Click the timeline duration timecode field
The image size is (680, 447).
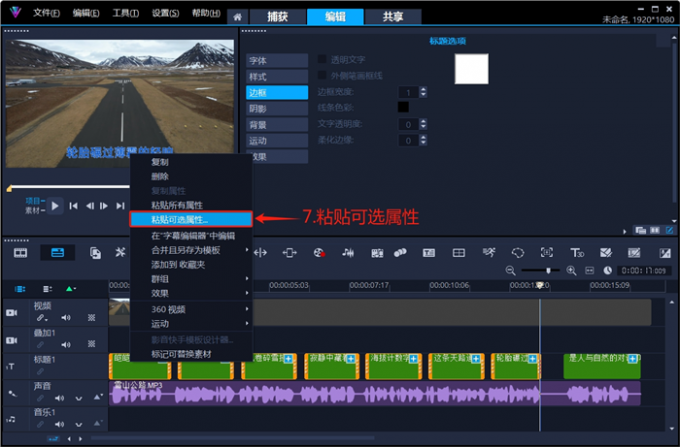(x=644, y=271)
